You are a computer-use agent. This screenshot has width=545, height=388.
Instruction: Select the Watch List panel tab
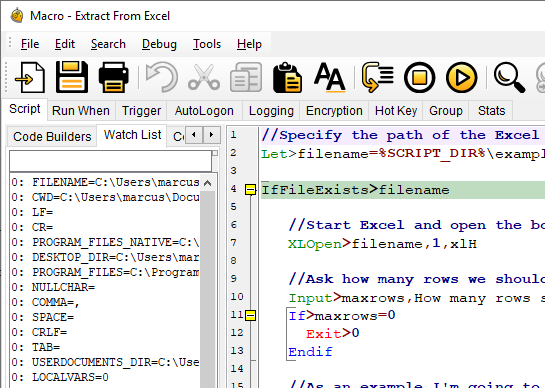(x=132, y=135)
